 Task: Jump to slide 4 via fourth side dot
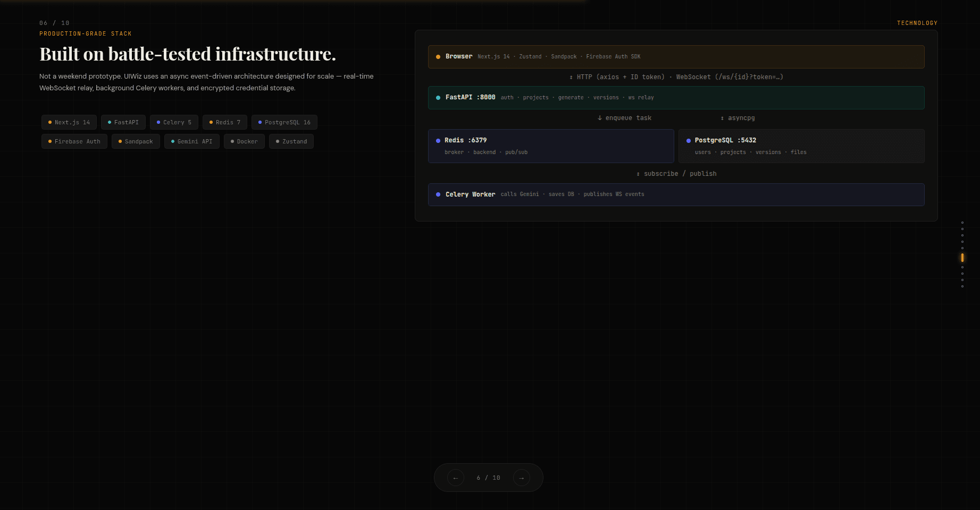coord(962,242)
